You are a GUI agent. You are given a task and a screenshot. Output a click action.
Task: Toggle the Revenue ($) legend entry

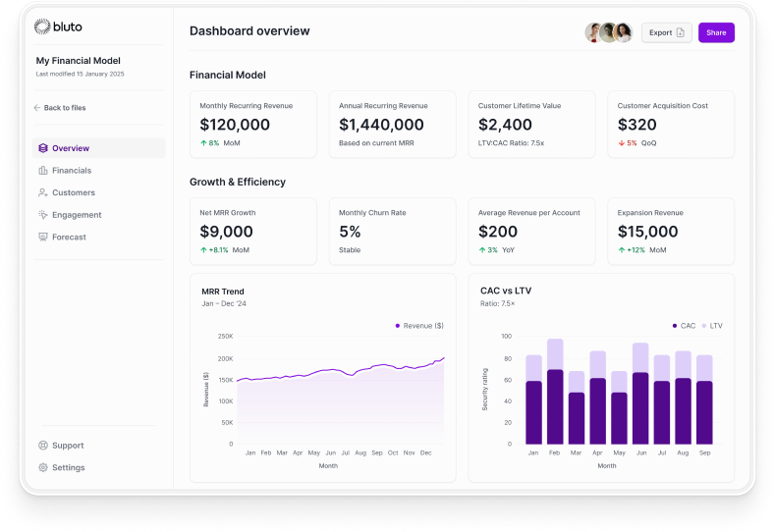click(419, 325)
